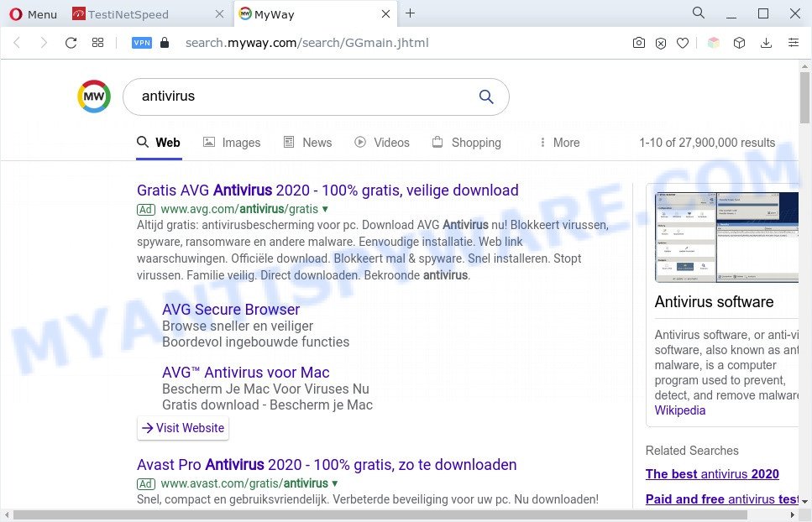Click the Visit Website button

[183, 428]
